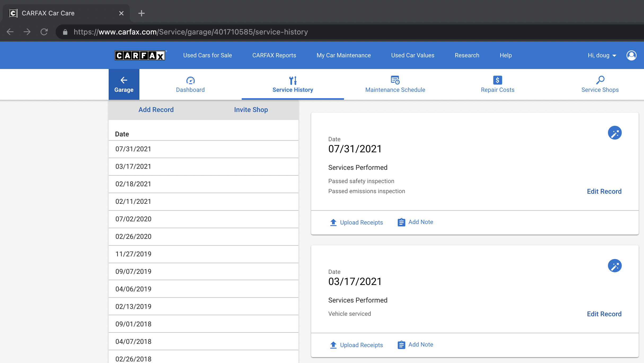
Task: Click the Repair Costs dollar icon
Action: (x=497, y=80)
